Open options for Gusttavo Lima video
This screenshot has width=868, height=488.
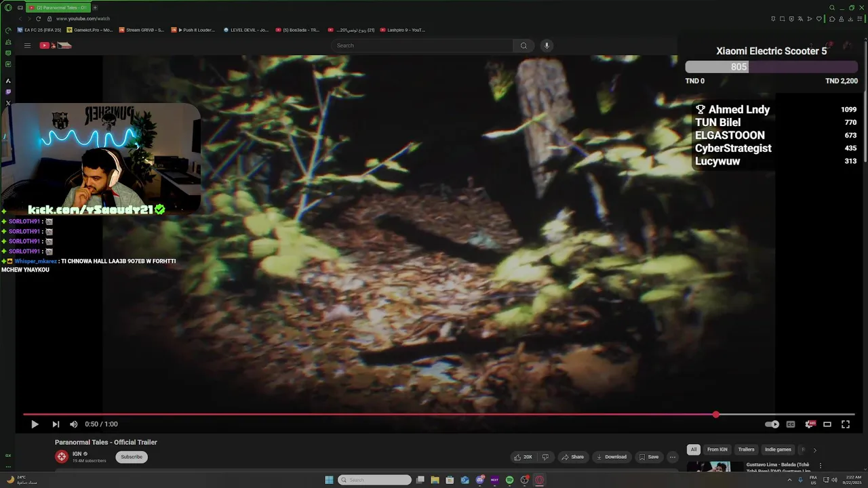pyautogui.click(x=820, y=466)
